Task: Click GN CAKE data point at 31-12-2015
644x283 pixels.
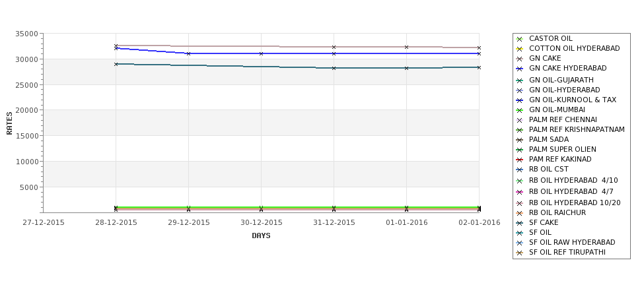Action: click(x=334, y=47)
